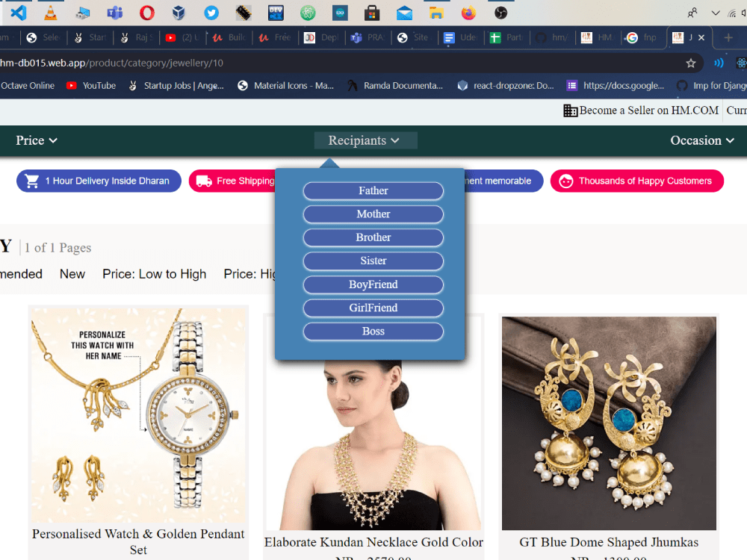Open the Wi-Fi network tray icon
The width and height of the screenshot is (747, 560).
click(732, 13)
